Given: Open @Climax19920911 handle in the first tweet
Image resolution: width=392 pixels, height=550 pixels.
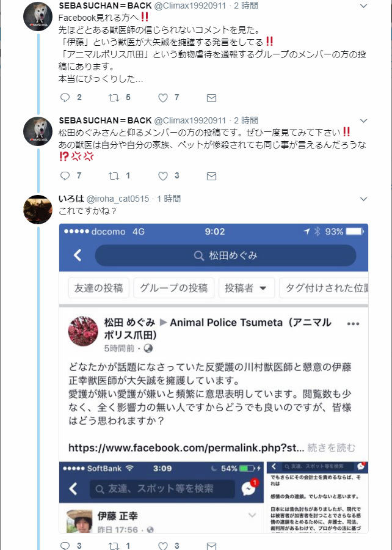Looking at the screenshot, I should click(x=191, y=5).
